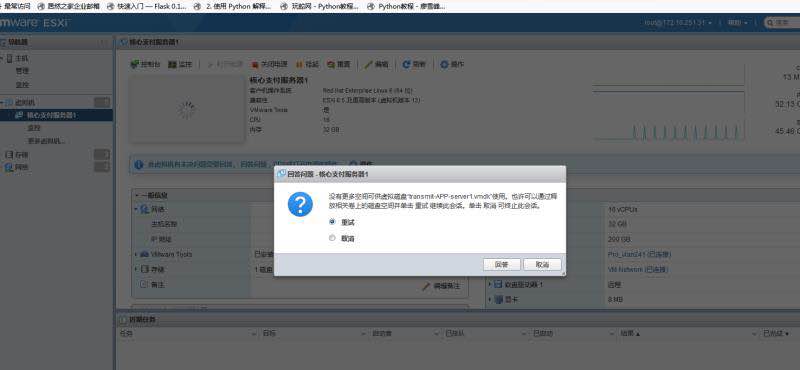Screen dimensions: 800x370
Task: Click the greyed 打开电源 power on item
Action: coord(225,64)
